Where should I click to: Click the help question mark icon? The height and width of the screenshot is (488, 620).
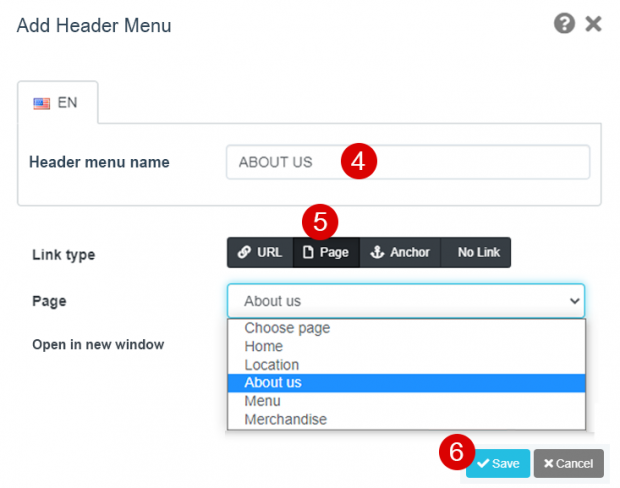[565, 24]
